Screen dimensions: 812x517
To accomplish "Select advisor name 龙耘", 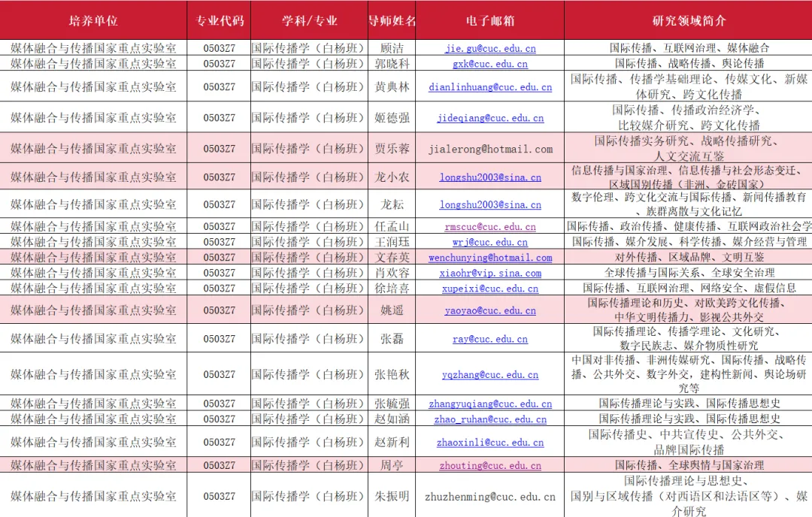I will 392,204.
